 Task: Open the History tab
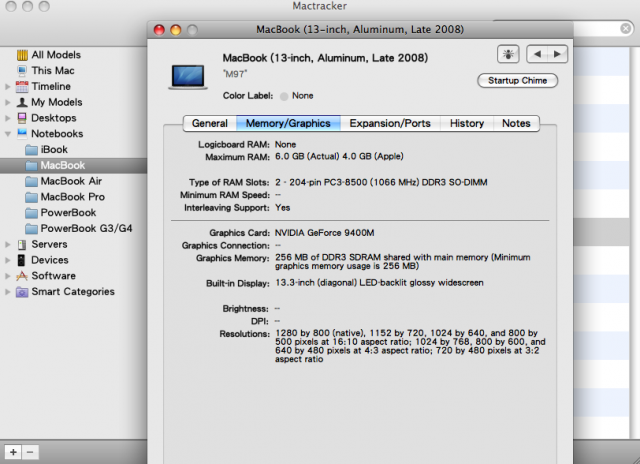tap(467, 123)
